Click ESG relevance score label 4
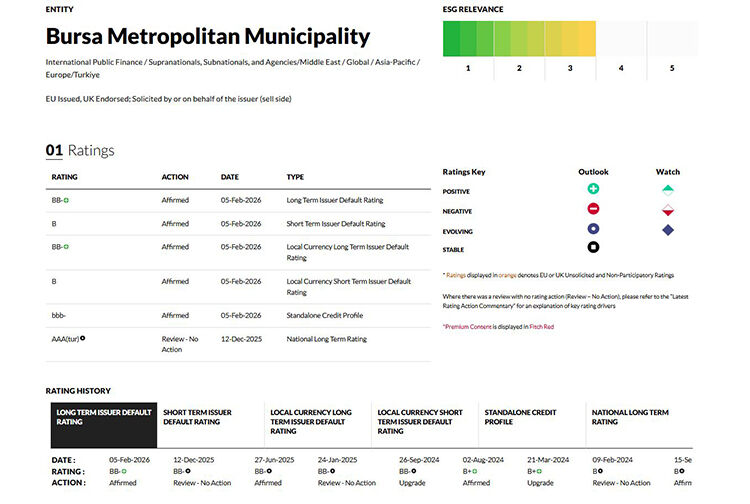Viewport: 750px width, 504px height. click(621, 68)
